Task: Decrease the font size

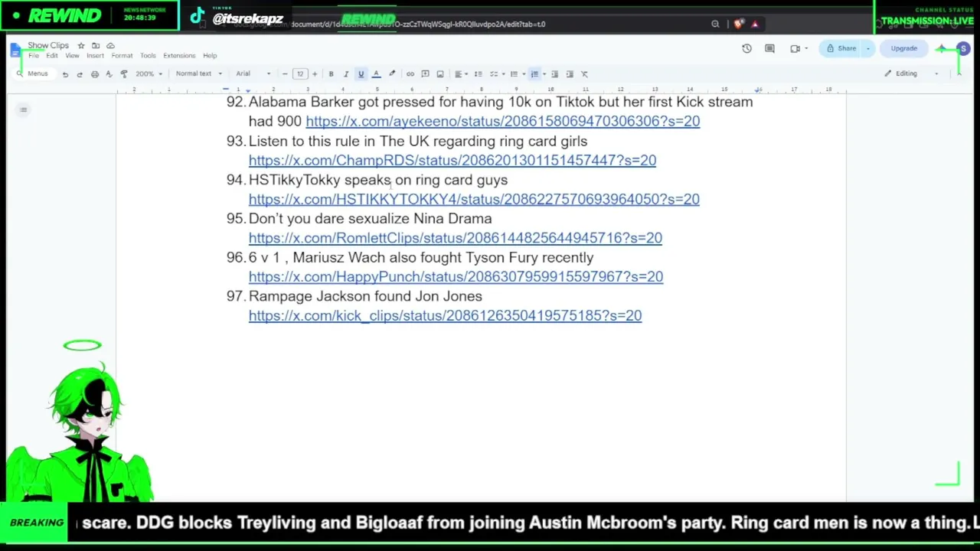Action: (x=285, y=74)
